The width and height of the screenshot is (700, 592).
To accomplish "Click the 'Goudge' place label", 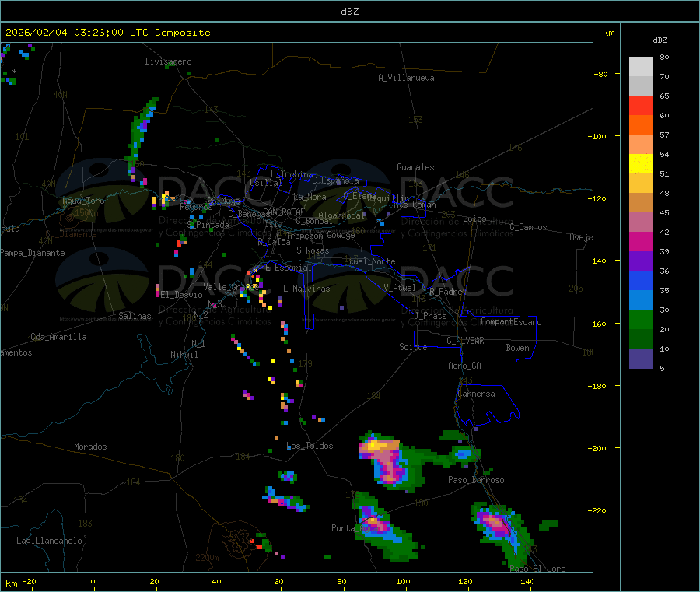I will tap(341, 235).
